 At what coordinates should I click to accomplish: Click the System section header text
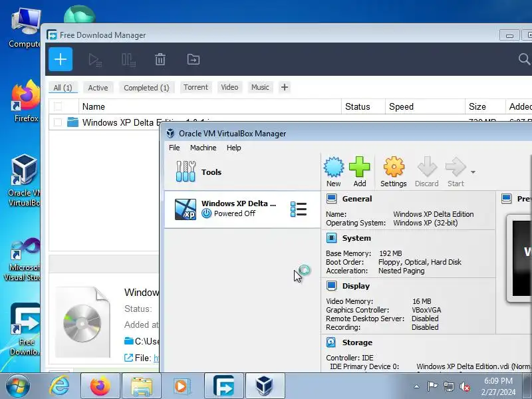[356, 238]
